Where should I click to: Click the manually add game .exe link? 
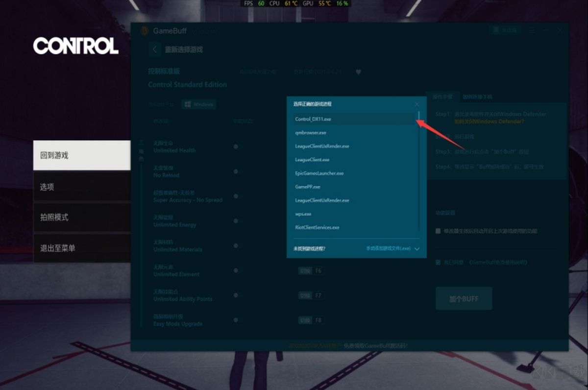click(389, 248)
